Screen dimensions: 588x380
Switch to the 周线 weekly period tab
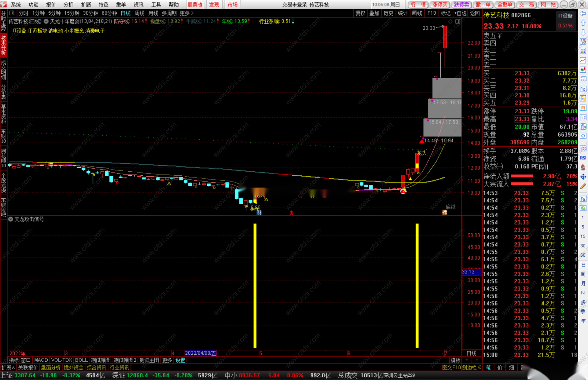[139, 13]
